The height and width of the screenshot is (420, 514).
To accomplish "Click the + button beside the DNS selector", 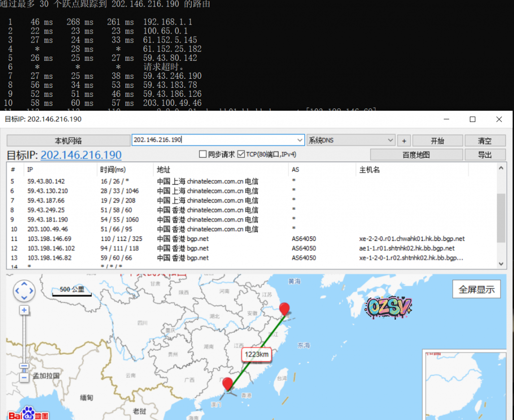I will [x=404, y=141].
